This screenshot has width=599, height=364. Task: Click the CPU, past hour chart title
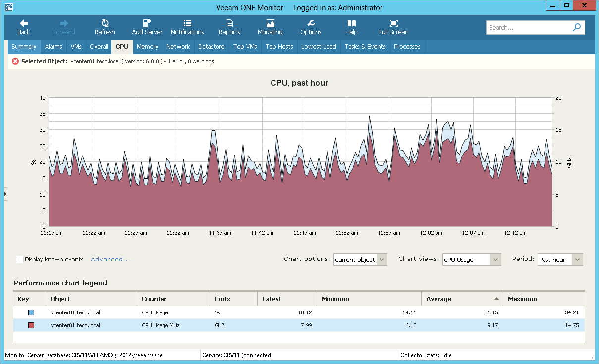tap(299, 83)
